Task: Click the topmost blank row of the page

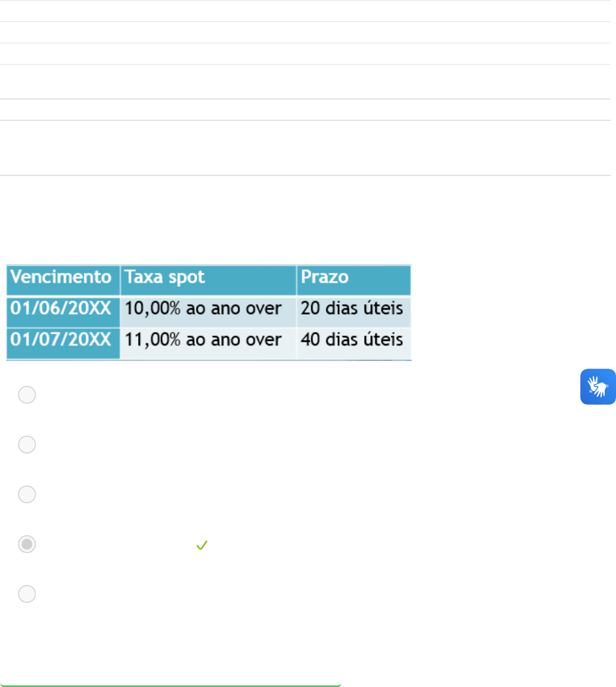Action: tap(305, 11)
